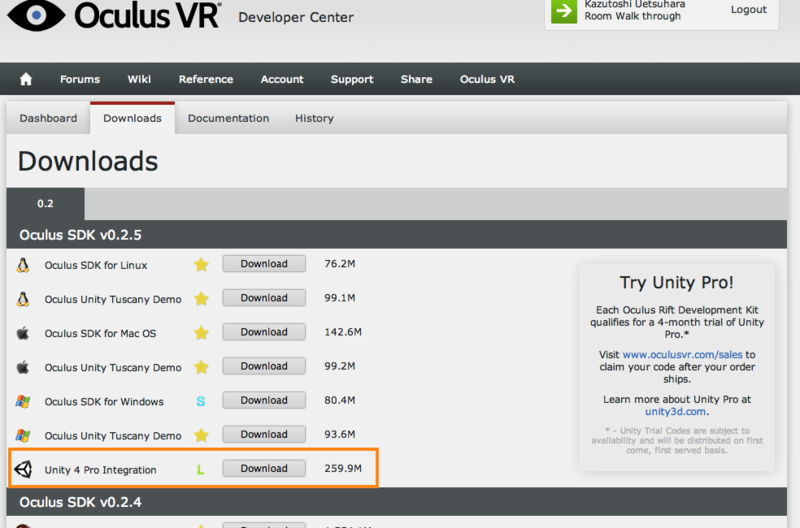Open Oculus VR navigation menu item
The image size is (800, 528).
click(487, 79)
